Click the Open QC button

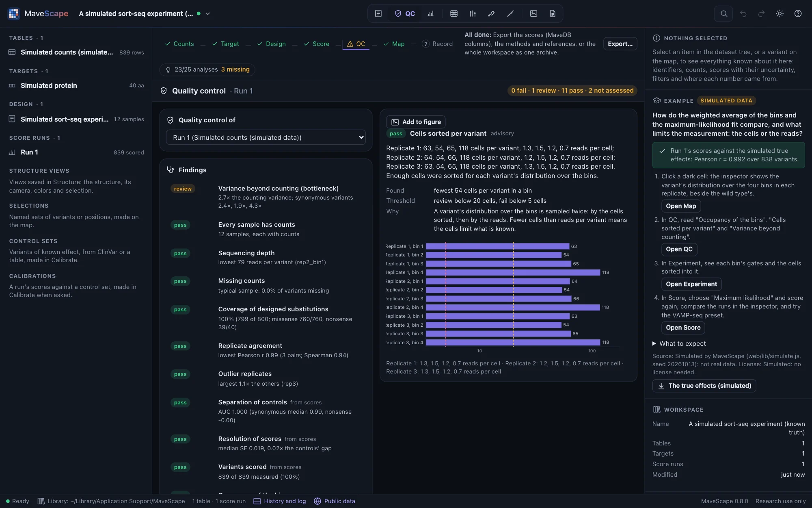[679, 249]
